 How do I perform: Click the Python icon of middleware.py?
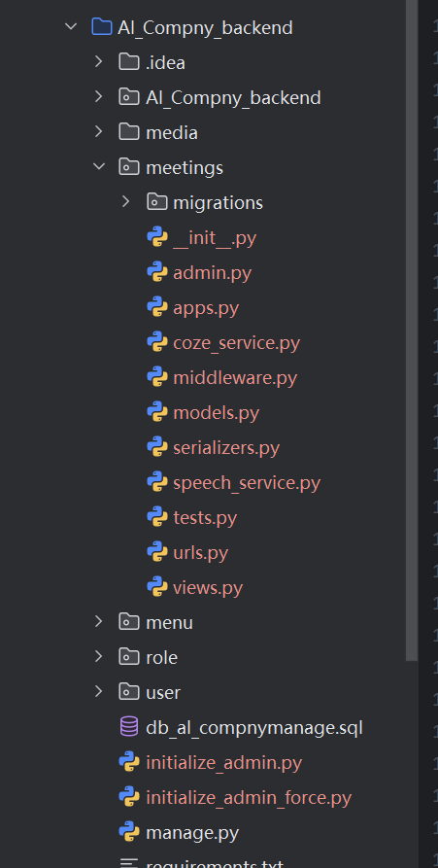pos(157,377)
